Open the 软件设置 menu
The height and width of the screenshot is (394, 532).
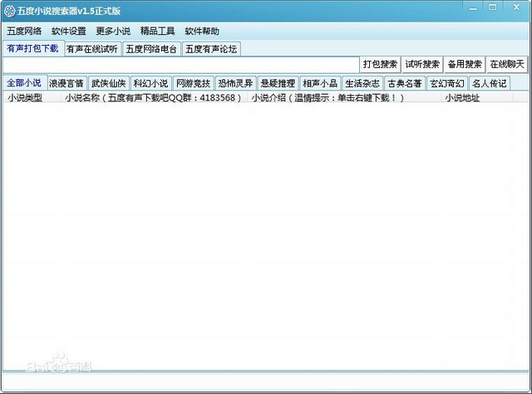[x=68, y=32]
